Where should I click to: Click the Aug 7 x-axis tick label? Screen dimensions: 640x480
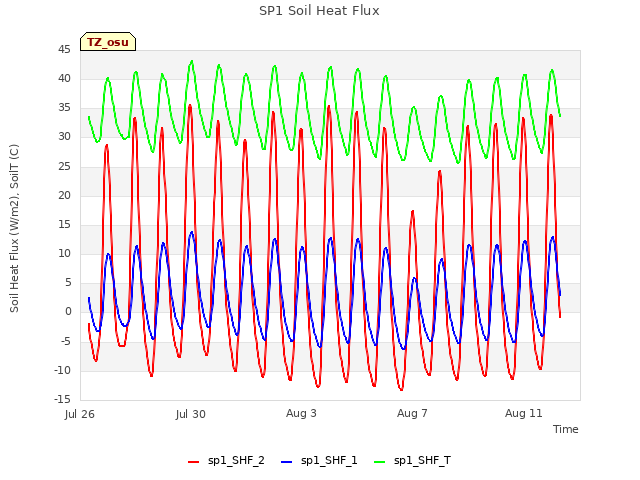pos(412,413)
